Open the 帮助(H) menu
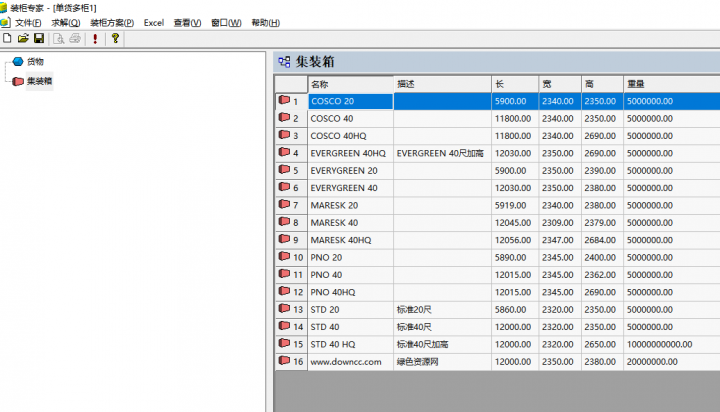Image resolution: width=720 pixels, height=412 pixels. tap(265, 22)
